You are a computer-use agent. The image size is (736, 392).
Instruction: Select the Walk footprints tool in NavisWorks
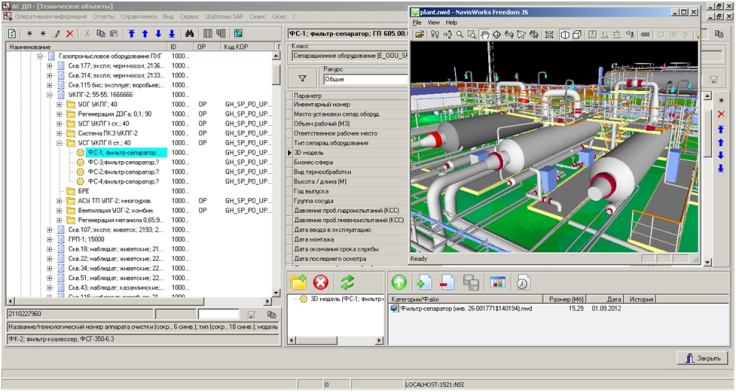(x=435, y=34)
